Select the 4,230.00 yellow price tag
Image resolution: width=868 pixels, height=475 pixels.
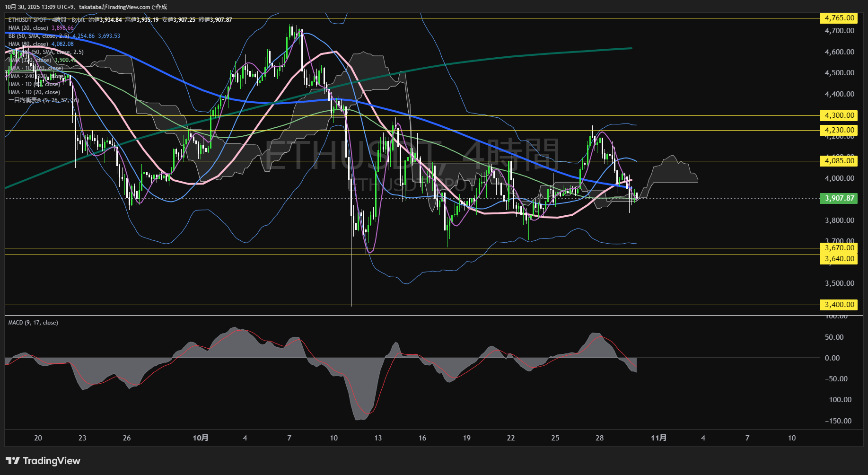[839, 130]
